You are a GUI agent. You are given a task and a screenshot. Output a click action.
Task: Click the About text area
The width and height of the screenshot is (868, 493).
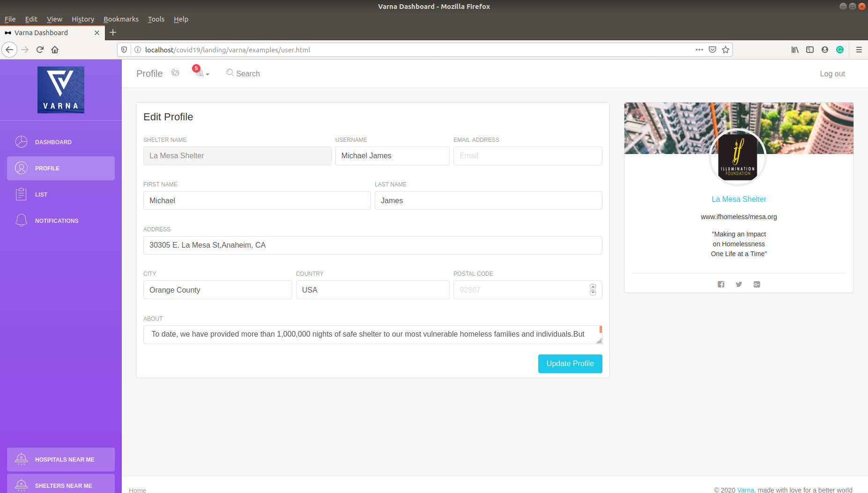point(372,335)
